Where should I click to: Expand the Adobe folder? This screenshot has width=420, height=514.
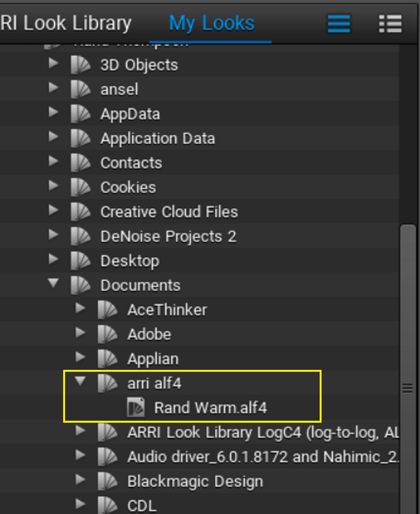[80, 332]
